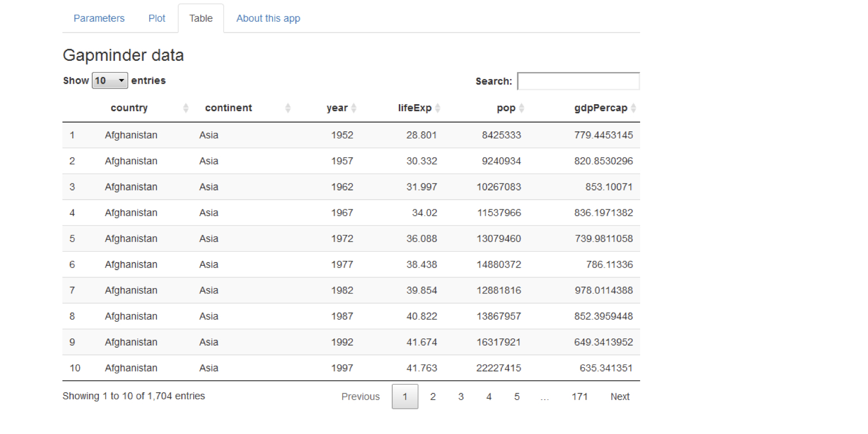This screenshot has height=434, width=868.
Task: Click the year 1962 cell
Action: [342, 187]
